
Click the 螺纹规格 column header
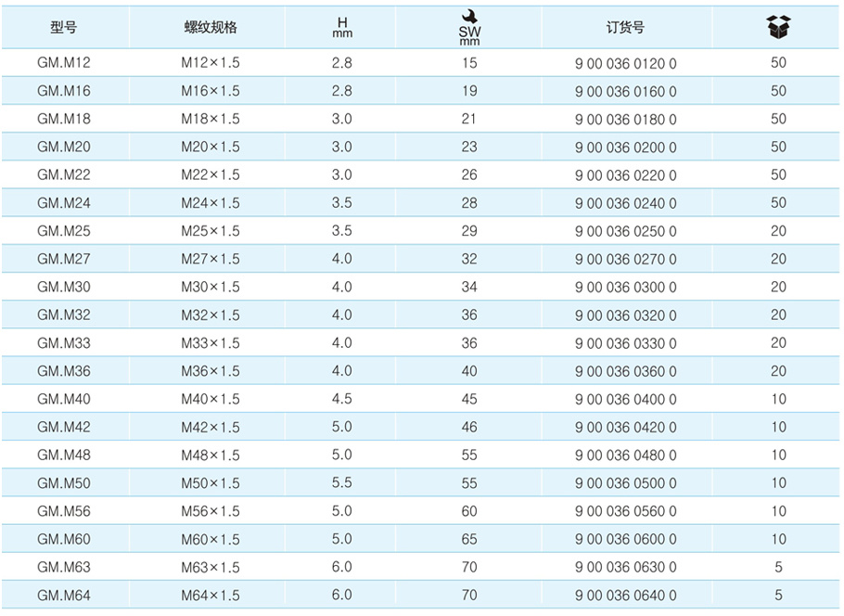point(211,28)
